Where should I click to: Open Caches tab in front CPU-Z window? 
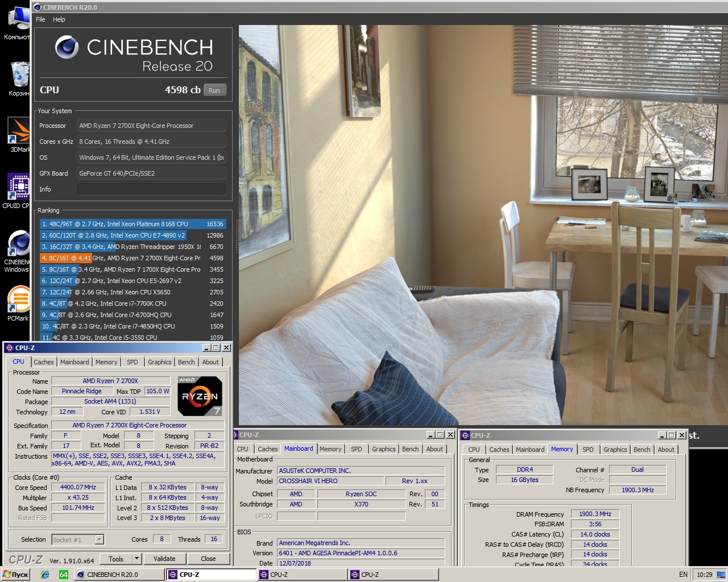(44, 362)
